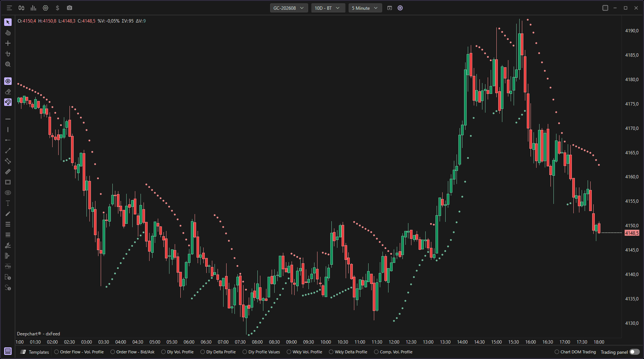Select the rectangle drawing tool

[x=8, y=182]
